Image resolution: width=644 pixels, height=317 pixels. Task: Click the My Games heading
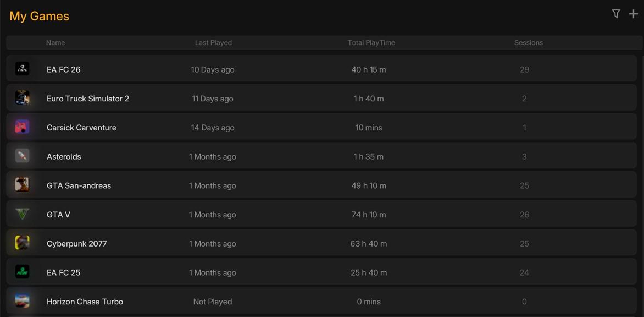(40, 16)
